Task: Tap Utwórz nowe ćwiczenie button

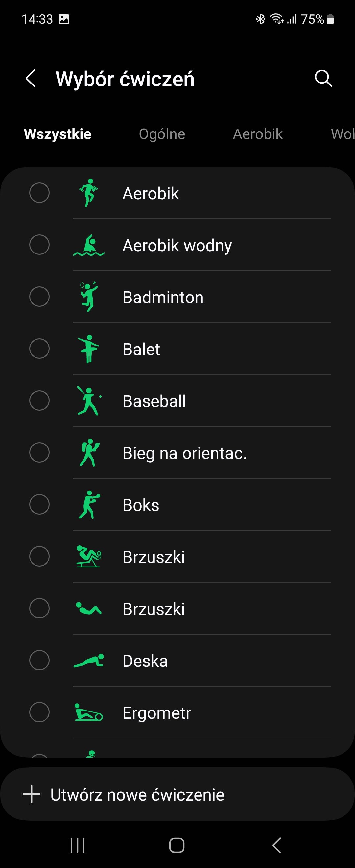Action: tap(177, 795)
